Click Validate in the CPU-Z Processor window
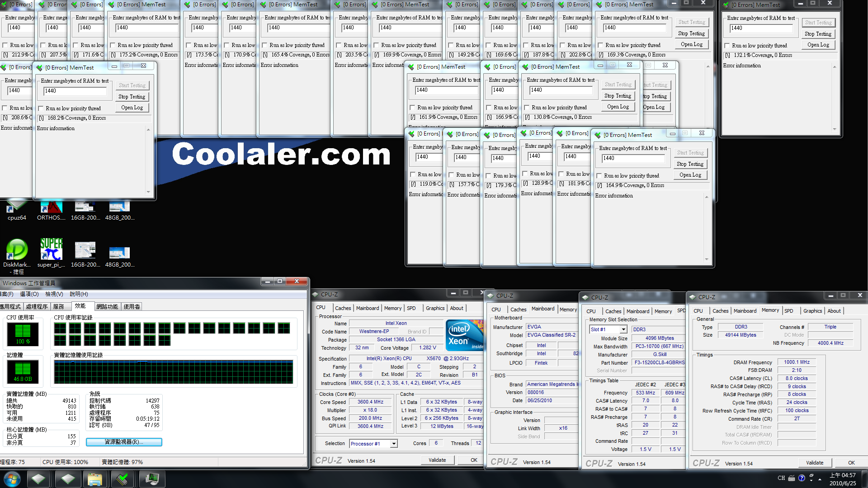The image size is (868, 488). (x=437, y=460)
